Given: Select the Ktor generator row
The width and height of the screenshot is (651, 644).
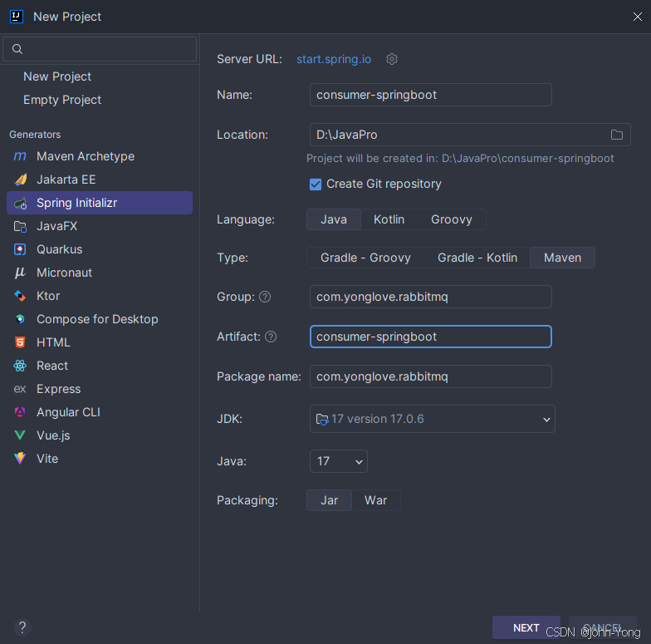Looking at the screenshot, I should click(x=100, y=296).
